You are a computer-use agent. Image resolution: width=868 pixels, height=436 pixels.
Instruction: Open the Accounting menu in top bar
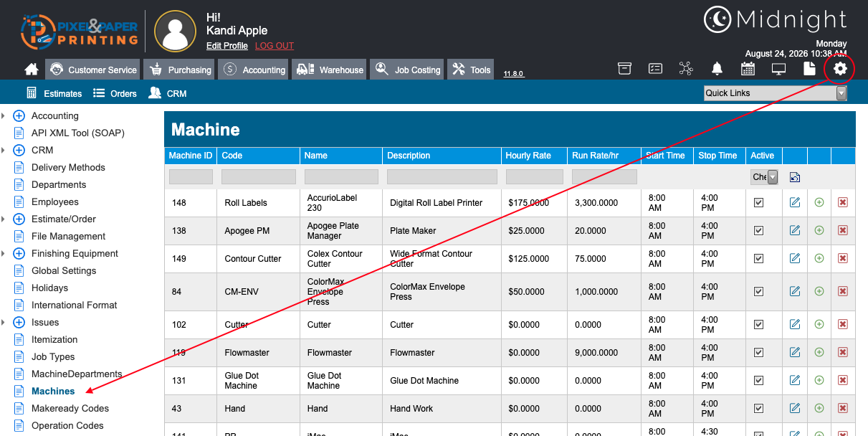pyautogui.click(x=253, y=70)
